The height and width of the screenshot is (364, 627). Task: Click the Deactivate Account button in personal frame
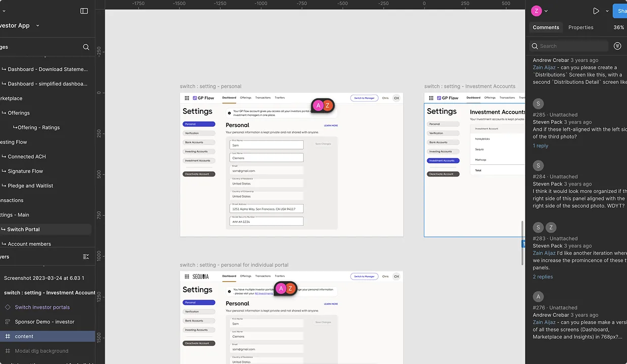[x=199, y=174]
